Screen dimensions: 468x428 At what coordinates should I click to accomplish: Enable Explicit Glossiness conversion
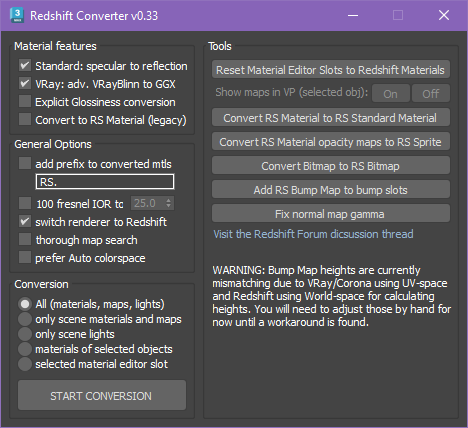click(25, 102)
